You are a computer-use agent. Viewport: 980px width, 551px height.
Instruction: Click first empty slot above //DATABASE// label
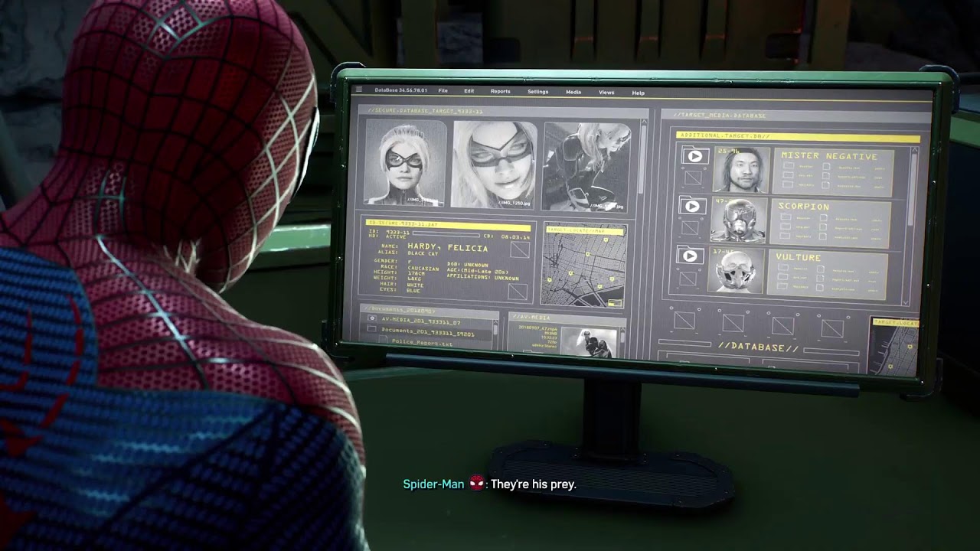684,321
